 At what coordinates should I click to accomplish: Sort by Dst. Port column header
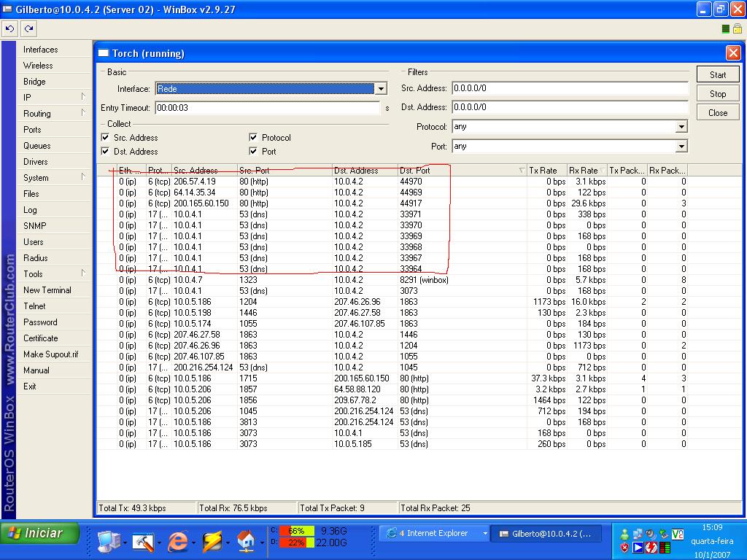pyautogui.click(x=462, y=171)
